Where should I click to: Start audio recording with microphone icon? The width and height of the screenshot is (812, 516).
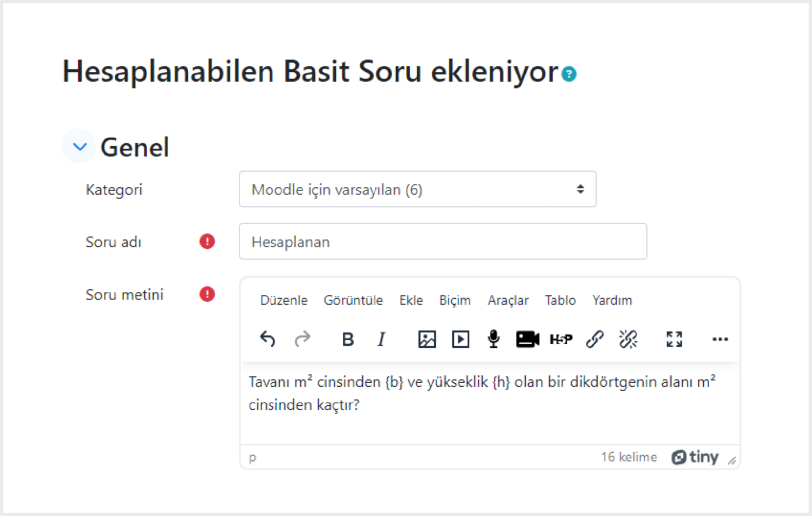[494, 339]
